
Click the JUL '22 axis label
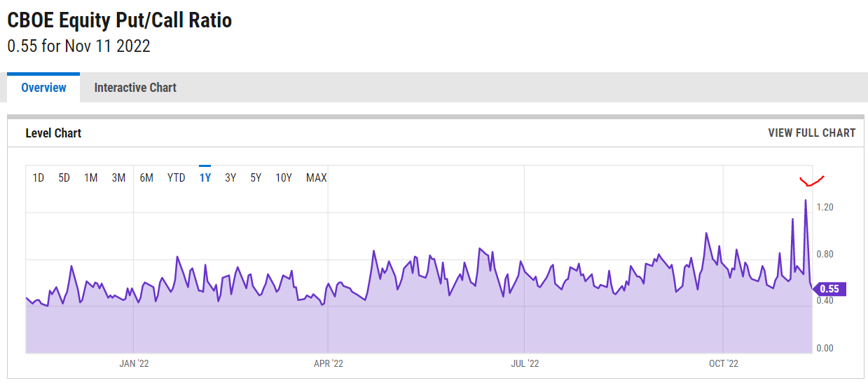525,363
